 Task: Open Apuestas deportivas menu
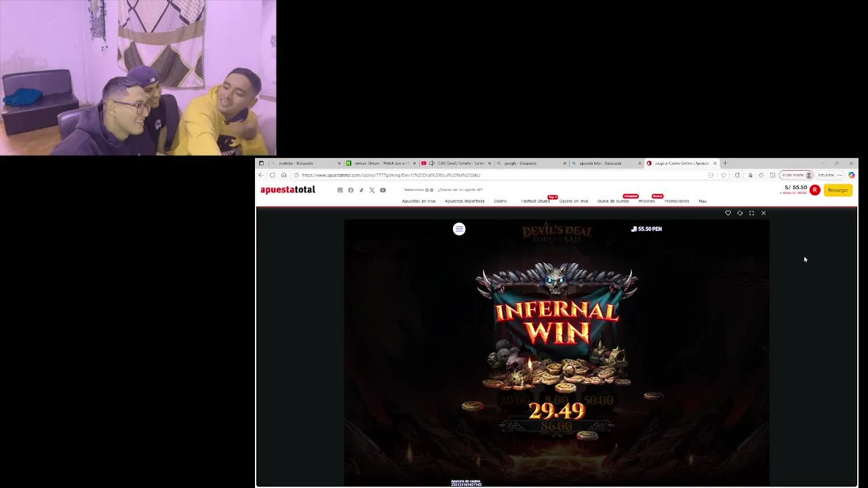pos(465,201)
